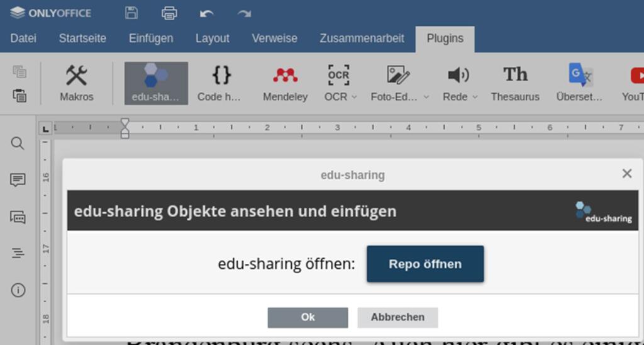Image resolution: width=644 pixels, height=345 pixels.
Task: Expand the Rede dropdown arrow
Action: click(475, 97)
